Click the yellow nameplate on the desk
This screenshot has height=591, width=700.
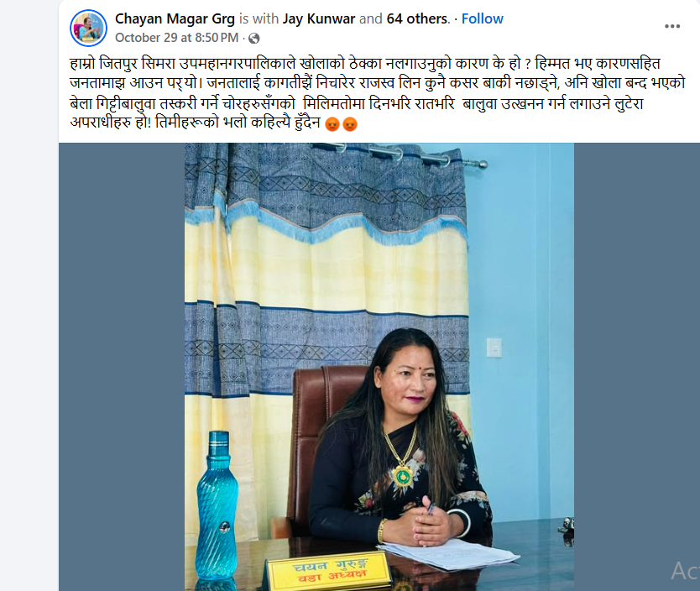click(x=330, y=572)
